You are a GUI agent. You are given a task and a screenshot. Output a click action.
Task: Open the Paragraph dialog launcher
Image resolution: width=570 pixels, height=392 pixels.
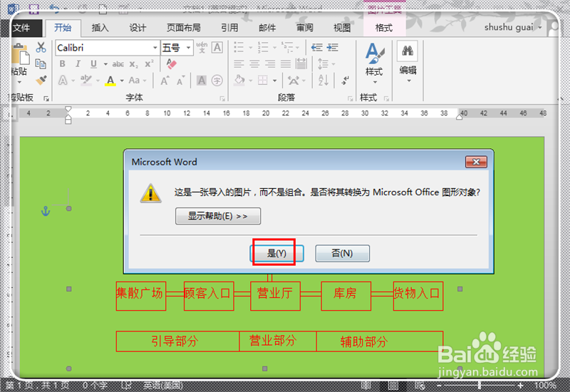point(350,98)
